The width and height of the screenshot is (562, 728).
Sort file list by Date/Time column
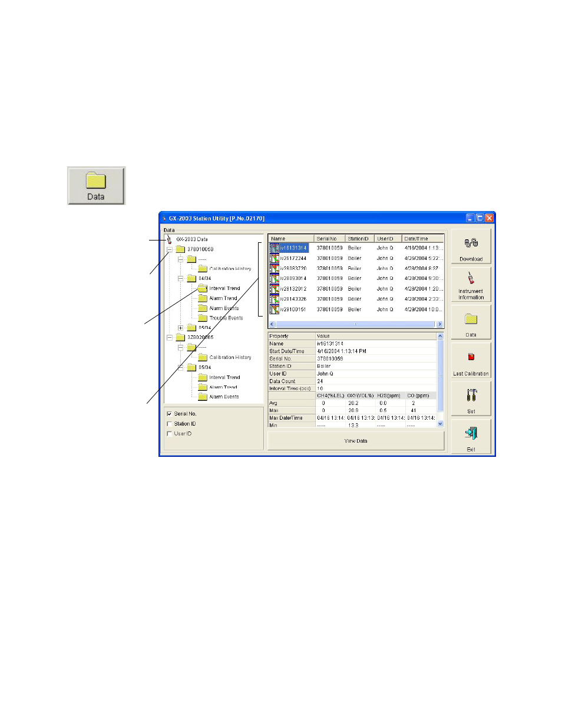tap(422, 239)
